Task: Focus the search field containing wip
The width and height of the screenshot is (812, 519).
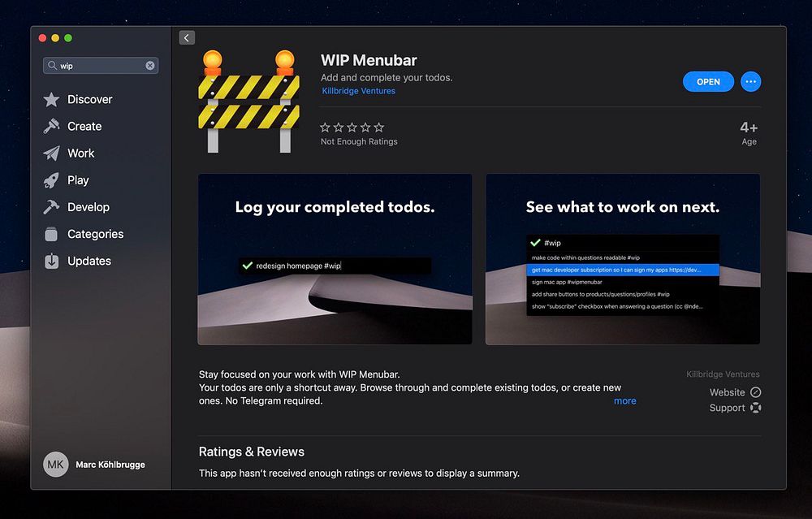Action: 101,65
